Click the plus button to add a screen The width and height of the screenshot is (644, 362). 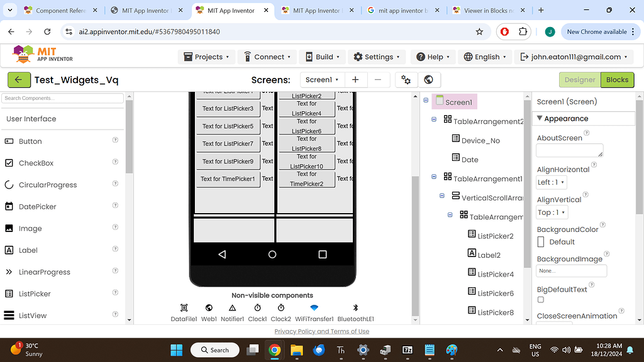(x=356, y=80)
